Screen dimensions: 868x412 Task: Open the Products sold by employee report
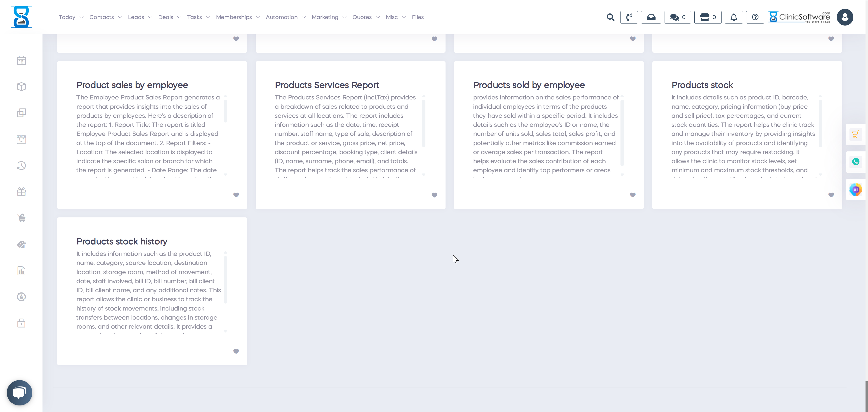click(529, 85)
